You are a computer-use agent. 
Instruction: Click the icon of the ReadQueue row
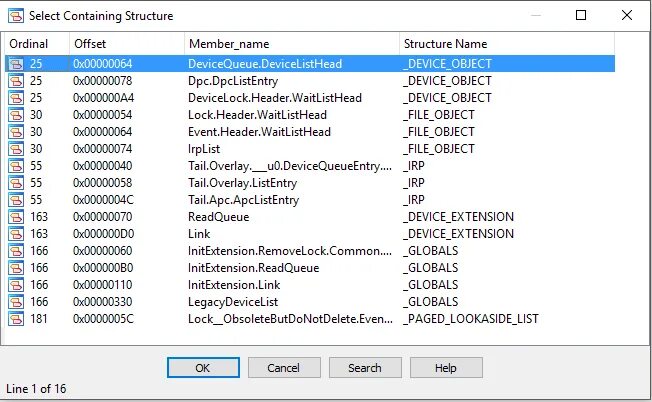[16, 217]
